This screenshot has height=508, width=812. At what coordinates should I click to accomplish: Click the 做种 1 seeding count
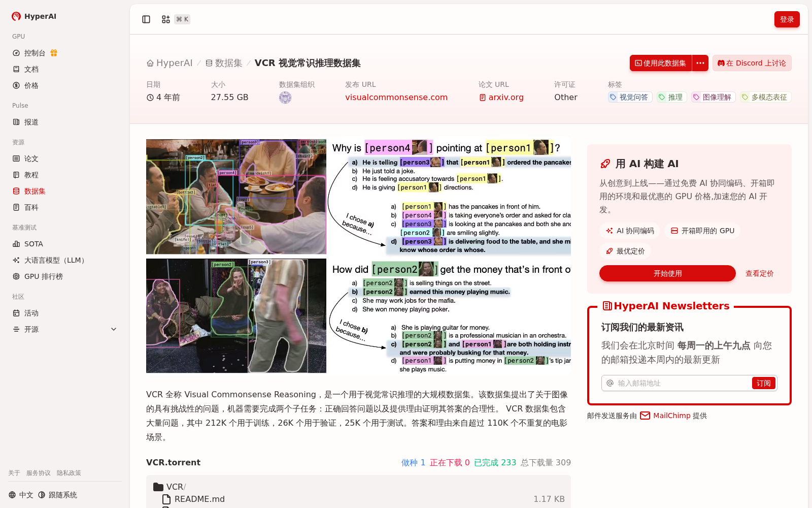tap(413, 462)
